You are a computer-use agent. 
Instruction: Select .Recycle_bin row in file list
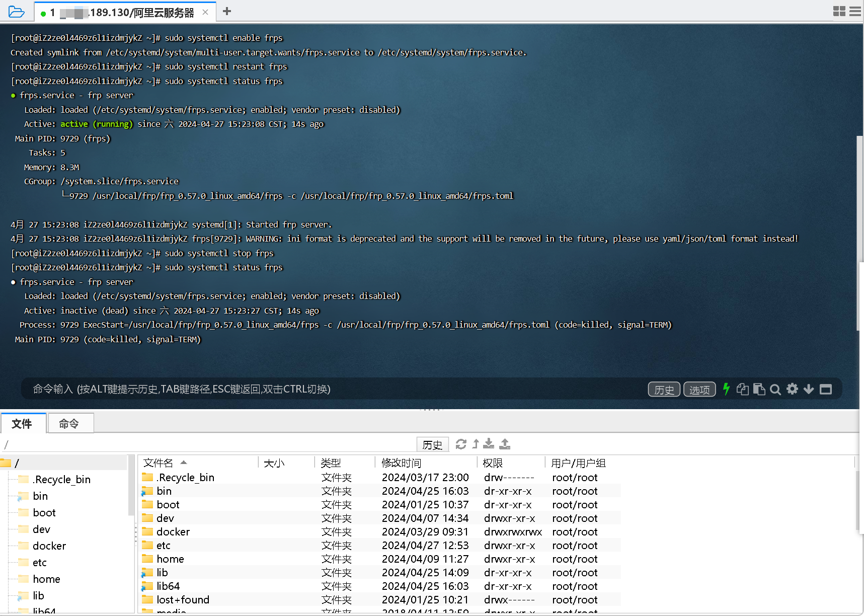point(380,477)
